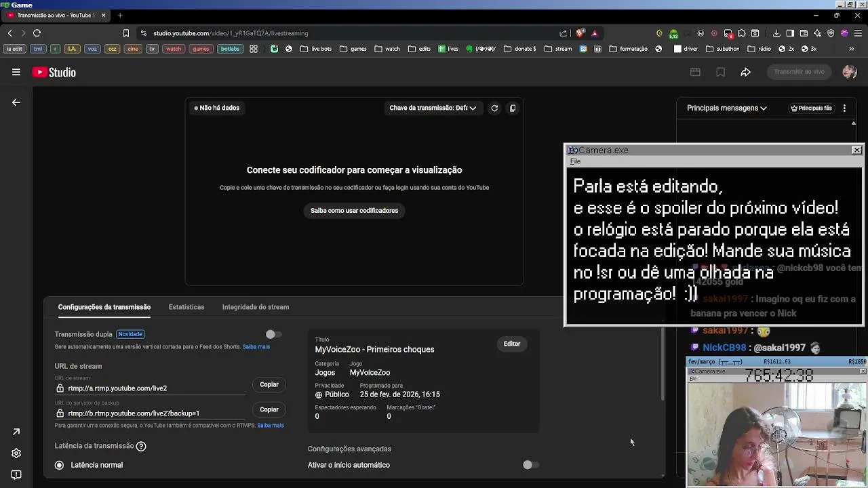Viewport: 868px width, 488px height.
Task: Open the live bots bookmark folder
Action: pyautogui.click(x=316, y=49)
